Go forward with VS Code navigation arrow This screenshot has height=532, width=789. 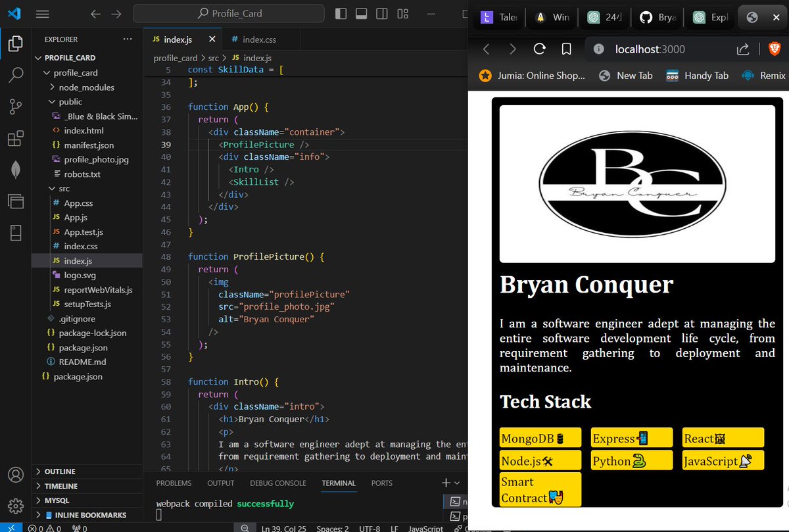[x=116, y=14]
